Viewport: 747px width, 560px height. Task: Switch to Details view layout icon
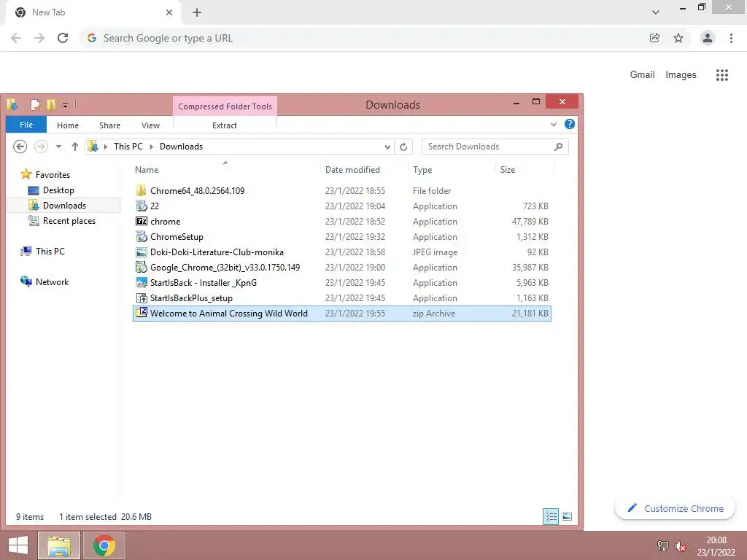[x=551, y=517]
